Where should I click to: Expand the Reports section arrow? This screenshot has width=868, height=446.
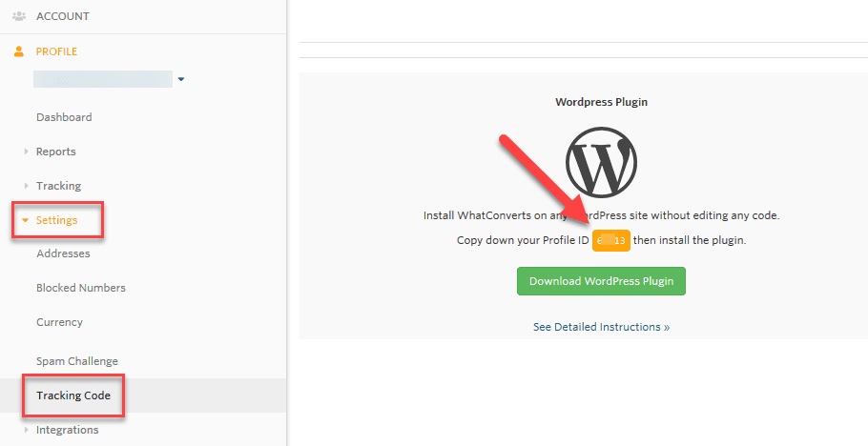26,152
